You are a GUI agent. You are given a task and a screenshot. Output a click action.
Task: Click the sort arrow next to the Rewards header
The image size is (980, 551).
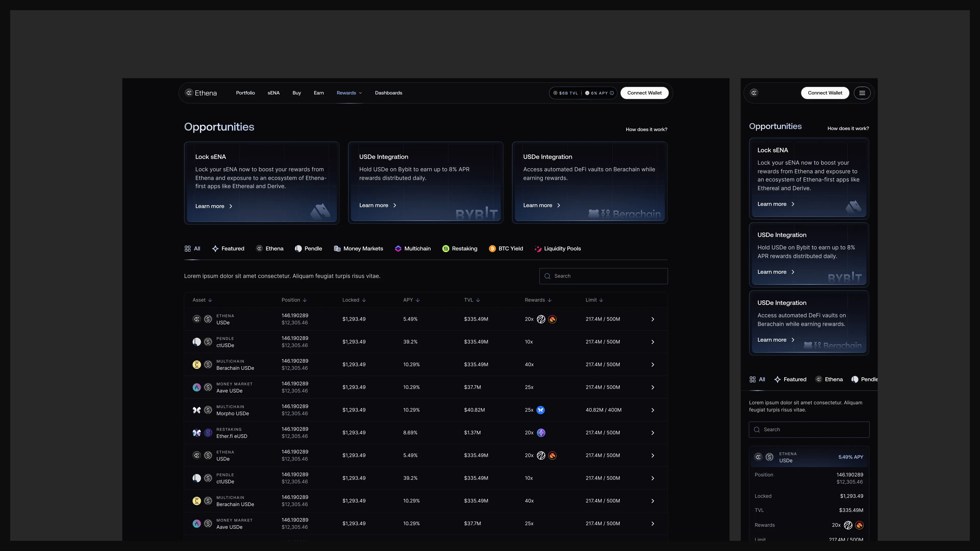(550, 300)
